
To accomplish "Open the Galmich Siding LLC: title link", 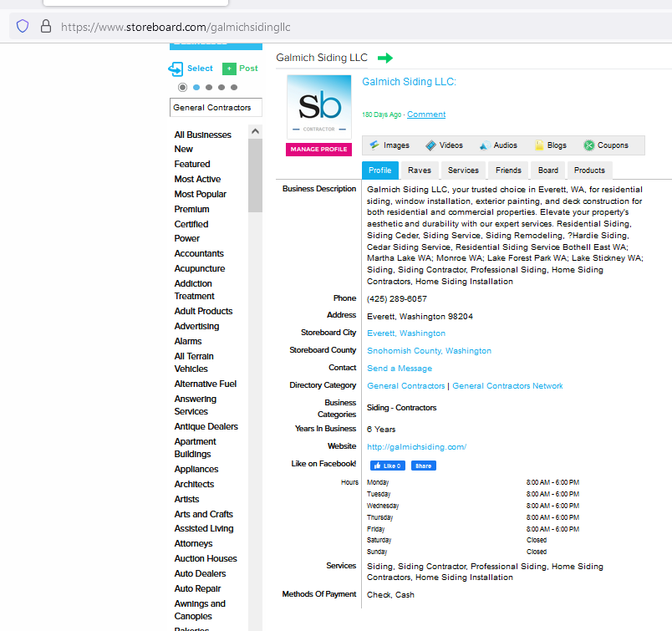I will [409, 82].
